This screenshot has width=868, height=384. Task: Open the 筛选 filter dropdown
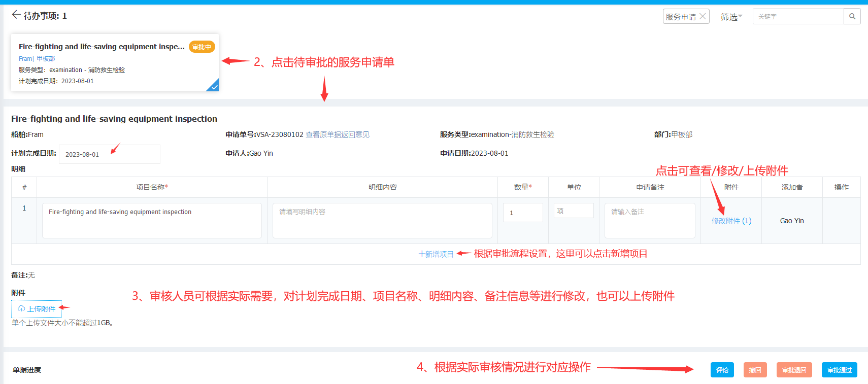point(731,17)
